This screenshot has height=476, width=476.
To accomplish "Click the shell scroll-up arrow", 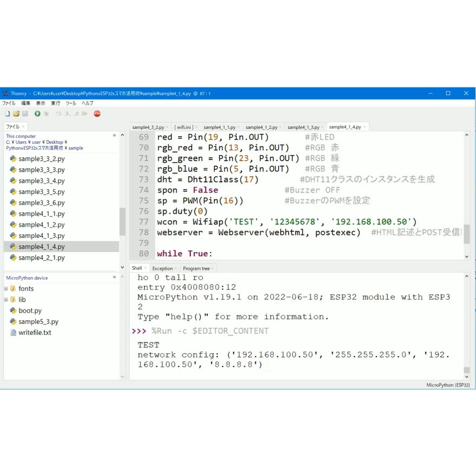I will 467,276.
